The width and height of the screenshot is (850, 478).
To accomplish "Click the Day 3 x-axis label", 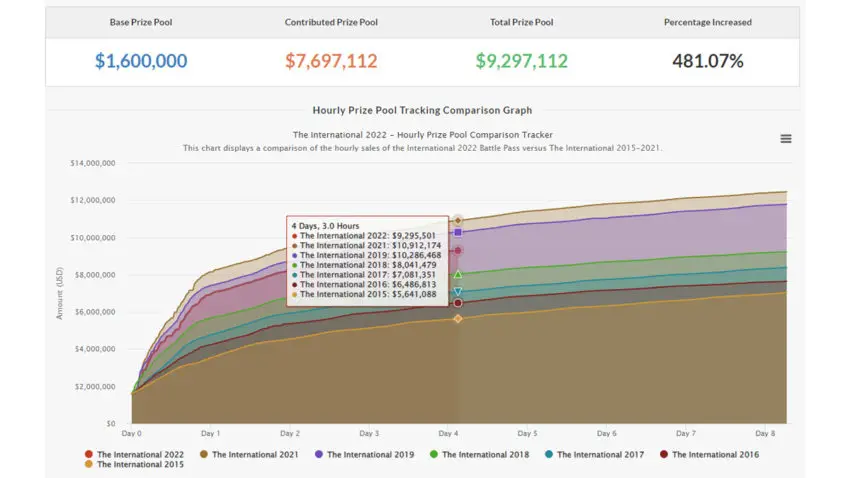I will coord(369,434).
